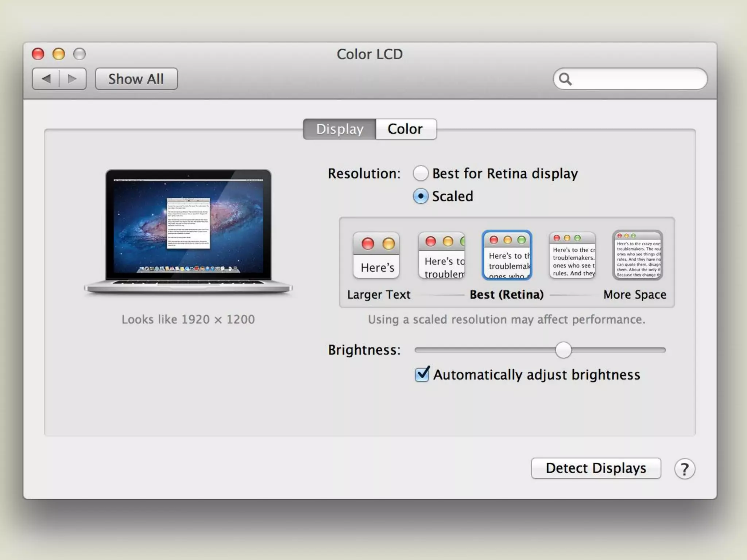Disable Automatically adjust brightness checkbox
Image resolution: width=747 pixels, height=560 pixels.
(422, 374)
